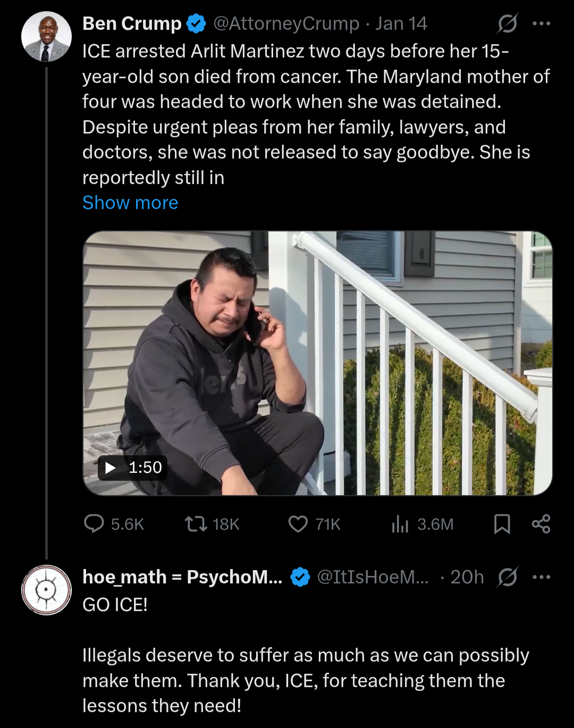Like the post with 71K likes
574x728 pixels.
[x=298, y=524]
